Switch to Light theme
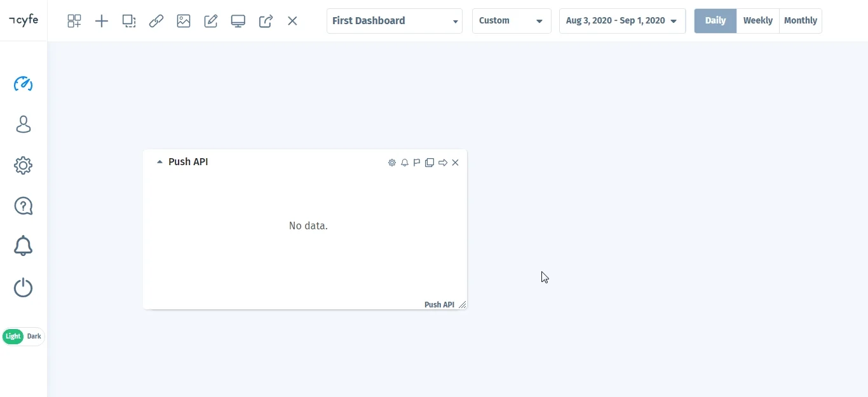 tap(13, 337)
